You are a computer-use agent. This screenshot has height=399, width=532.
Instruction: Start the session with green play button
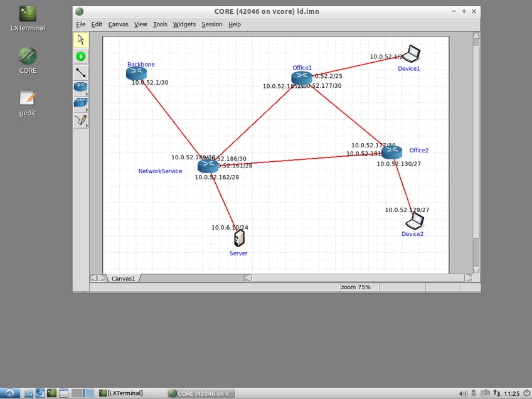(x=81, y=56)
